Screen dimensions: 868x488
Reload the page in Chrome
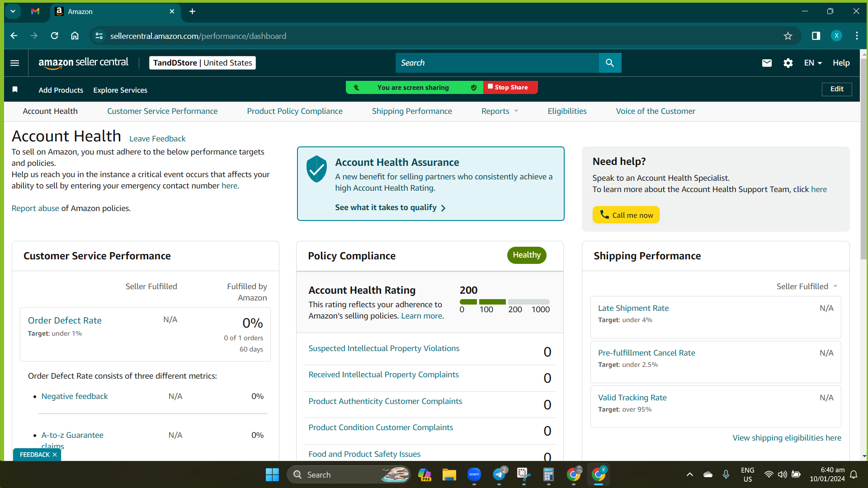54,36
